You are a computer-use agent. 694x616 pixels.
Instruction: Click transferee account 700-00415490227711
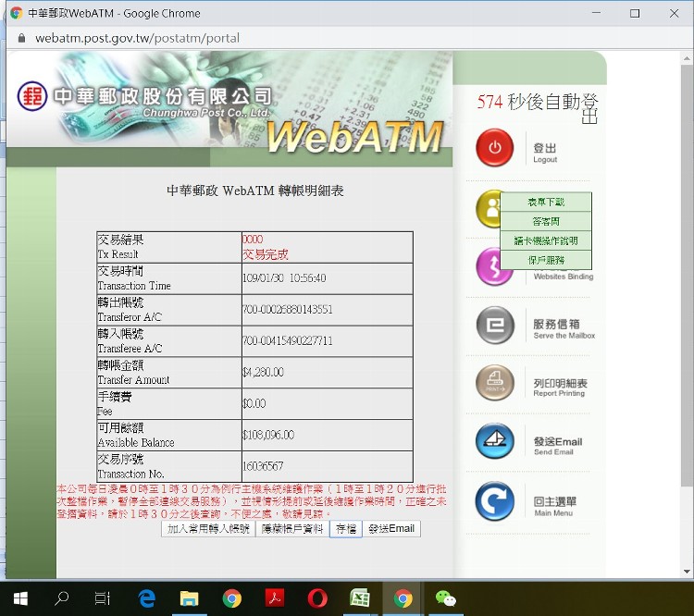287,340
